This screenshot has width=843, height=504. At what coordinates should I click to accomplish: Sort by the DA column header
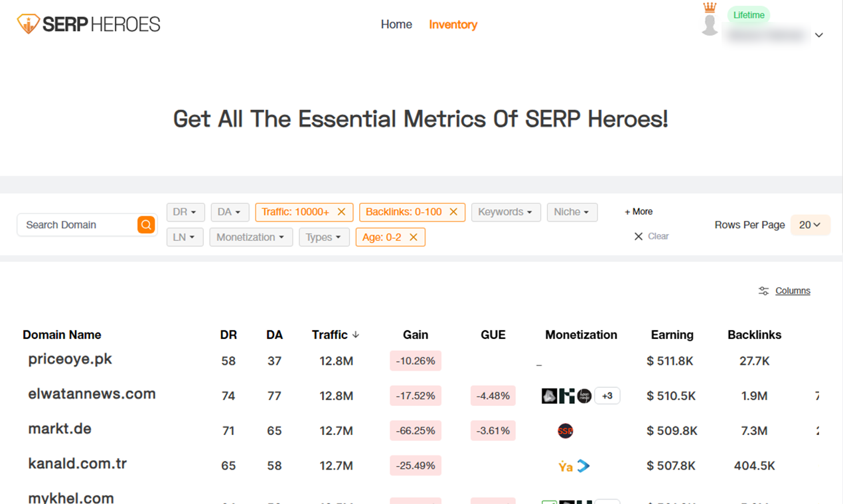274,335
